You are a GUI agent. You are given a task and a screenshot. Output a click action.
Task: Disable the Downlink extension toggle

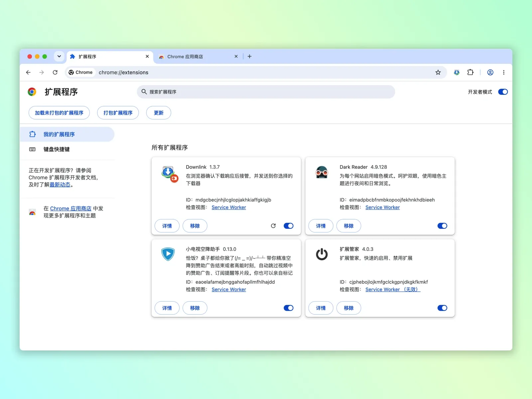click(289, 226)
